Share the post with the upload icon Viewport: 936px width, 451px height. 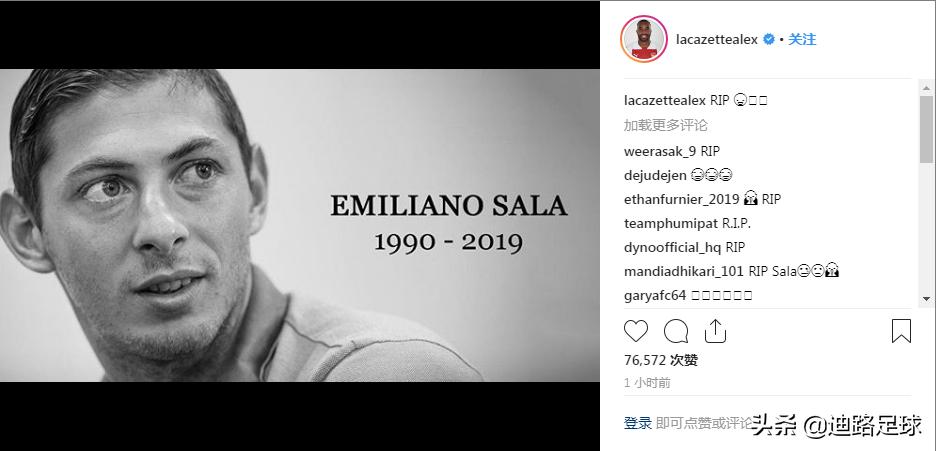click(x=715, y=331)
